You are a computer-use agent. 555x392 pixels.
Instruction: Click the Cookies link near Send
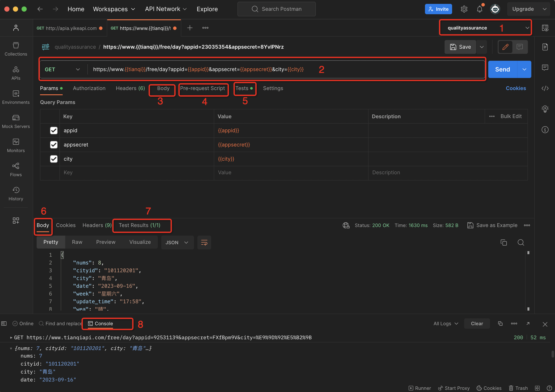pos(516,88)
